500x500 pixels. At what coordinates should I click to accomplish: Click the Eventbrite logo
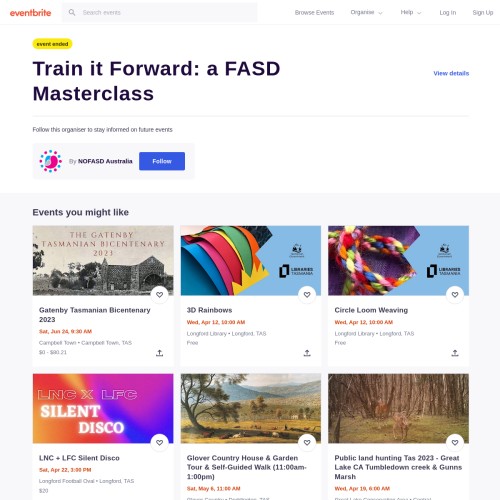tap(30, 13)
